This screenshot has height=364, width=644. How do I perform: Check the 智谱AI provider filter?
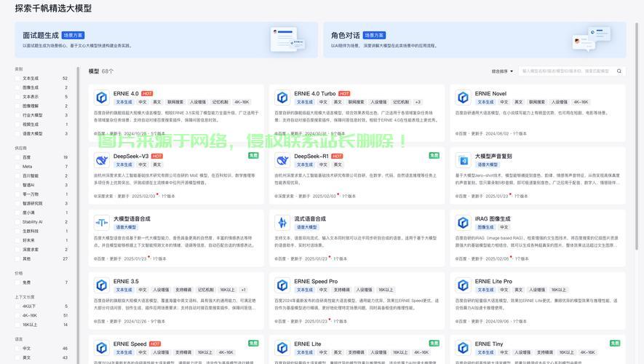click(17, 185)
